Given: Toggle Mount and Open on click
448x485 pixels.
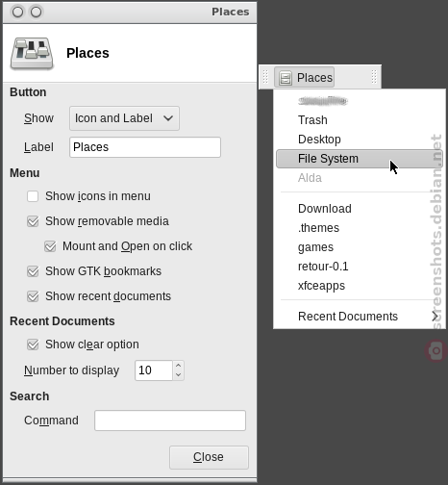Looking at the screenshot, I should 50,246.
